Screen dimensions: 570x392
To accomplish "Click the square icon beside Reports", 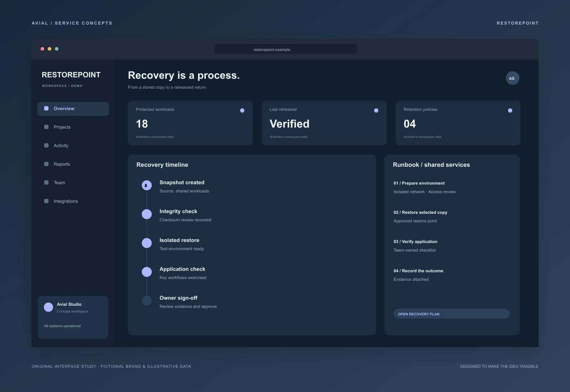I will coord(46,164).
